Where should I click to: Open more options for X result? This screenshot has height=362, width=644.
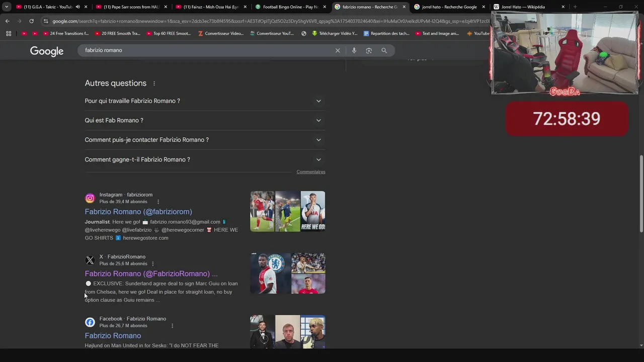tap(153, 263)
